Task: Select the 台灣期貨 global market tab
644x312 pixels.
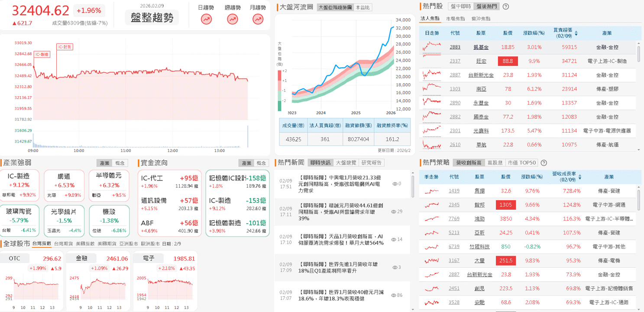Action: (x=64, y=244)
